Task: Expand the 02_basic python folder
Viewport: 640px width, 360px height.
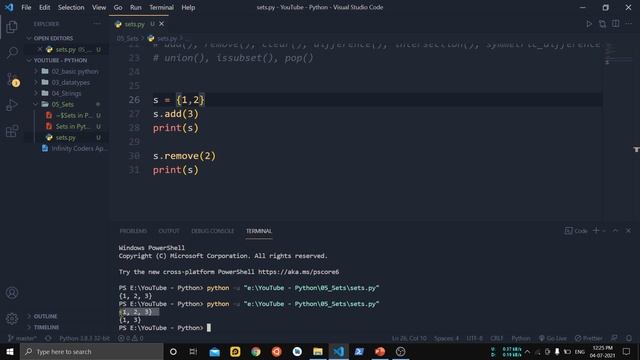Action: 75,71
